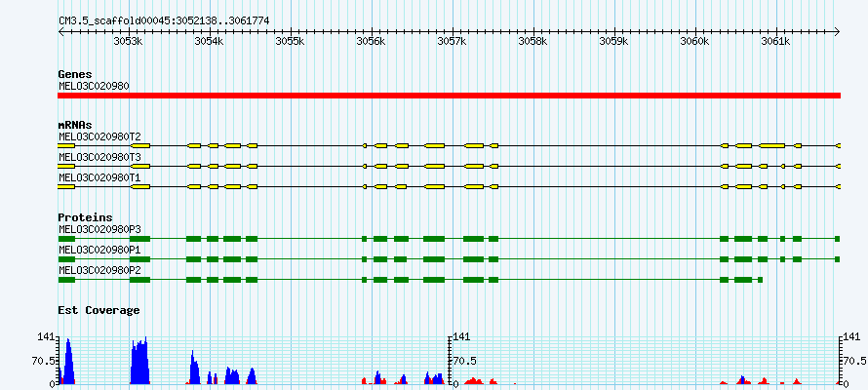Select the 3059k ruler tick label
This screenshot has height=390, width=868.
coord(614,42)
